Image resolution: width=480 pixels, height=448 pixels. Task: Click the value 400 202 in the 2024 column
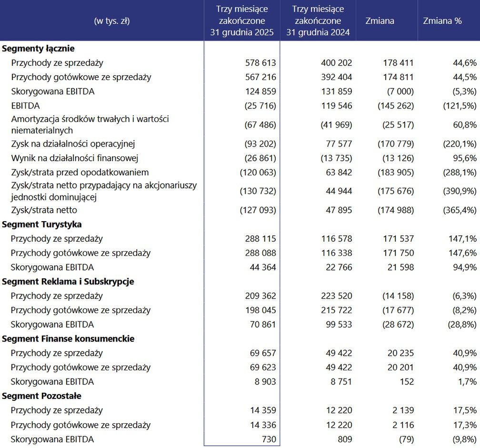337,62
